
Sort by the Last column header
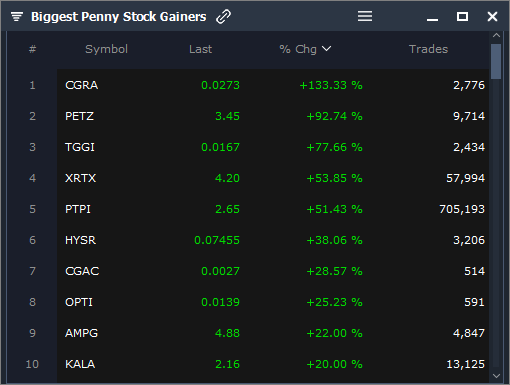[200, 49]
